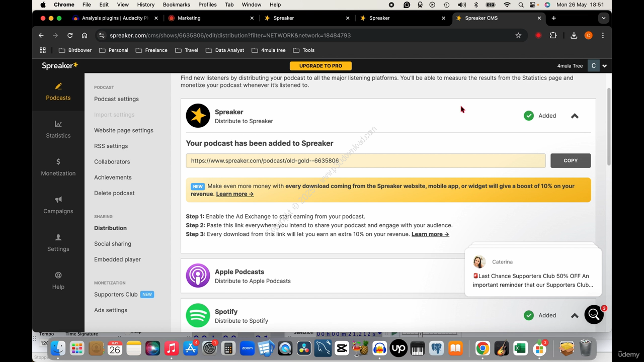Open the Data Analyst bookmarks folder
644x362 pixels.
[x=224, y=50]
